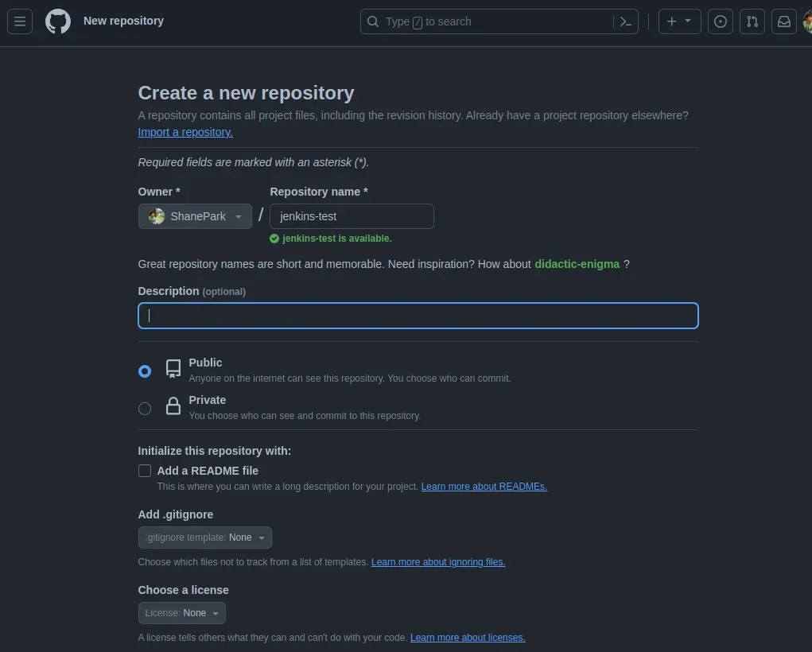Image resolution: width=812 pixels, height=652 pixels.
Task: Open the user profile avatar menu
Action: (807, 21)
